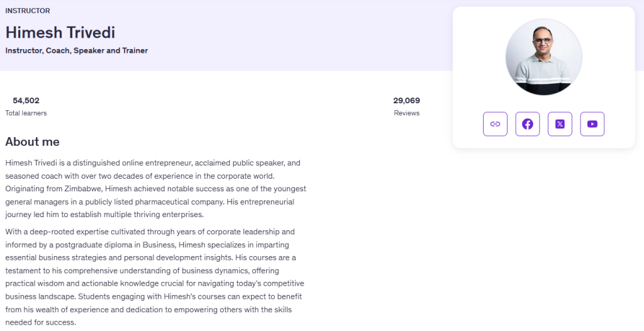Click the 54,502 learners count
Screen dimensions: 644x331
click(26, 100)
